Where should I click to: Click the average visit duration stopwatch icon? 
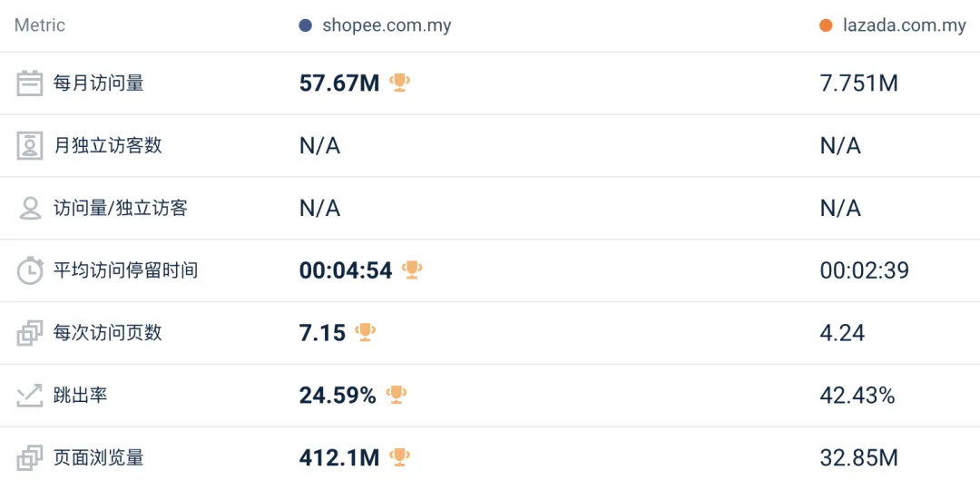pos(30,270)
